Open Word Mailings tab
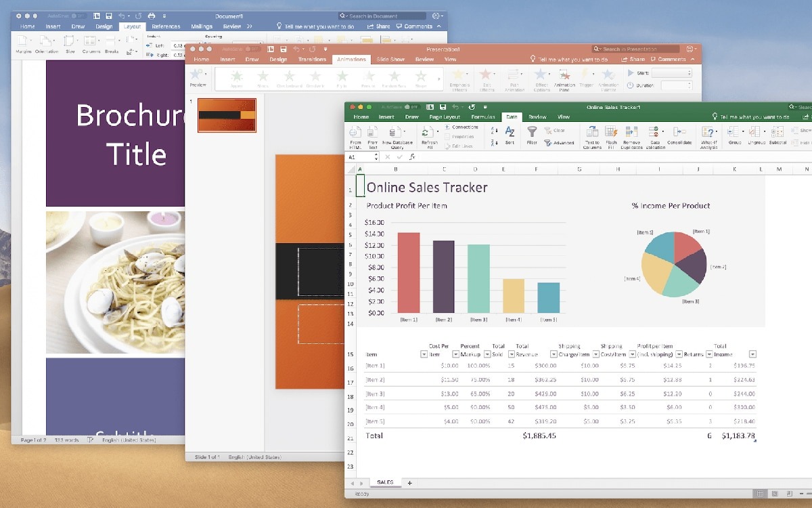Screen dimensions: 812x508 pos(202,26)
